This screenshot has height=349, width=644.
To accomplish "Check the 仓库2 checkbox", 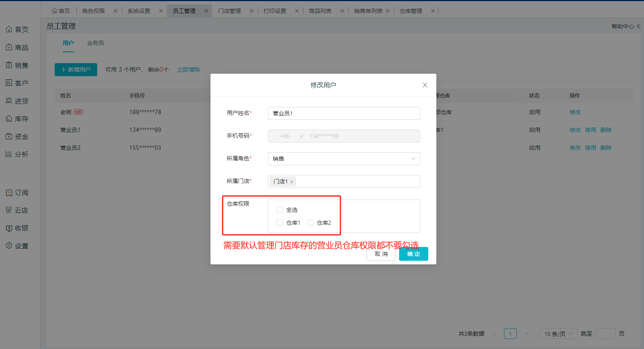I will pos(310,223).
